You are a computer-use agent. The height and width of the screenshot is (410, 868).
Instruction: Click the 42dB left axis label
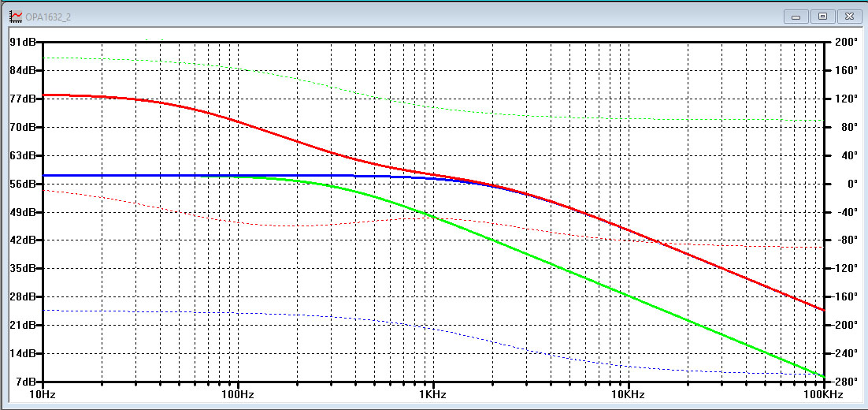[x=24, y=240]
